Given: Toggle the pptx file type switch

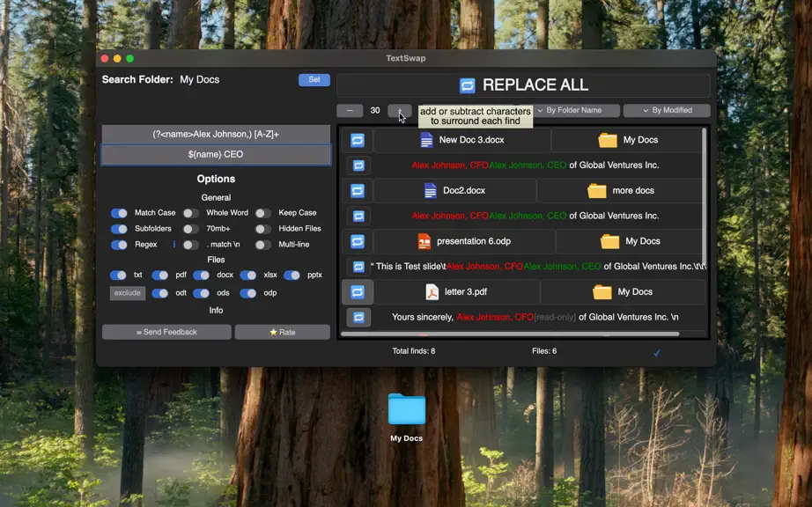Looking at the screenshot, I should tap(292, 276).
